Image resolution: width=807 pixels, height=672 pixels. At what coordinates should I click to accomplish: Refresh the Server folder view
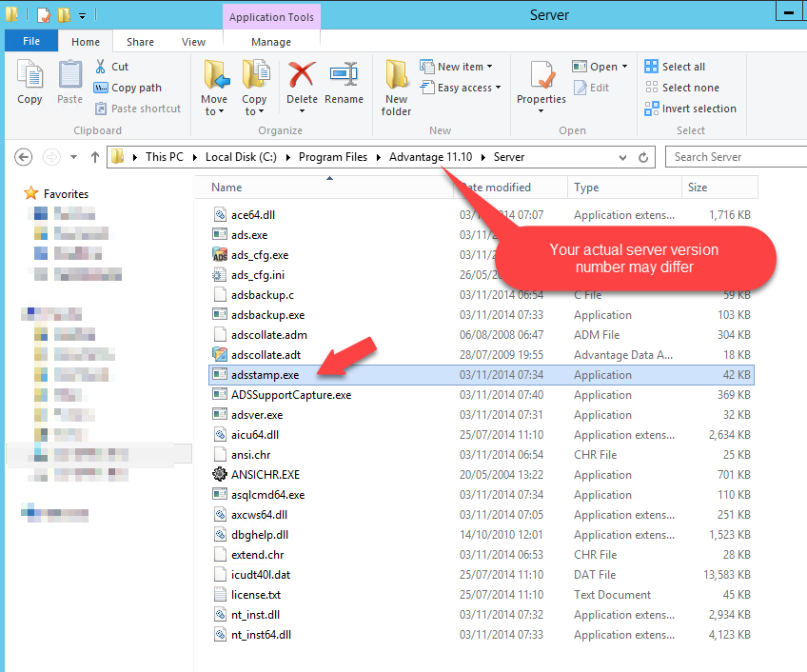pyautogui.click(x=644, y=157)
